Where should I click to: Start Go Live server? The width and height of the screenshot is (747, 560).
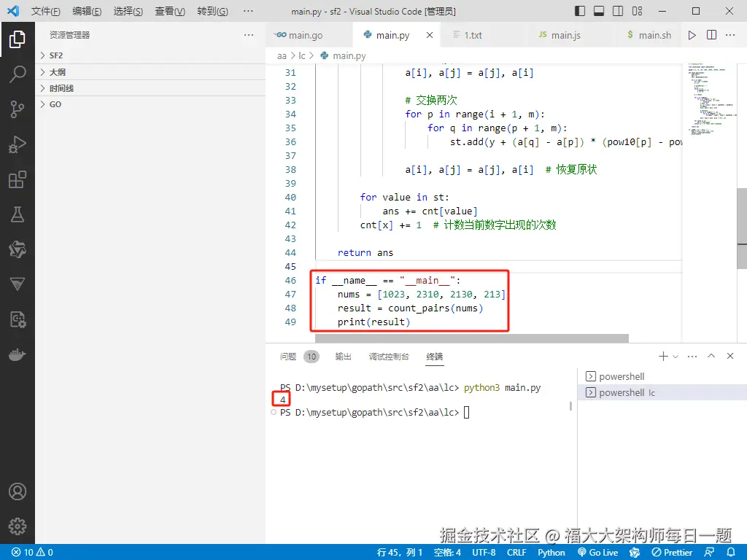pyautogui.click(x=597, y=552)
